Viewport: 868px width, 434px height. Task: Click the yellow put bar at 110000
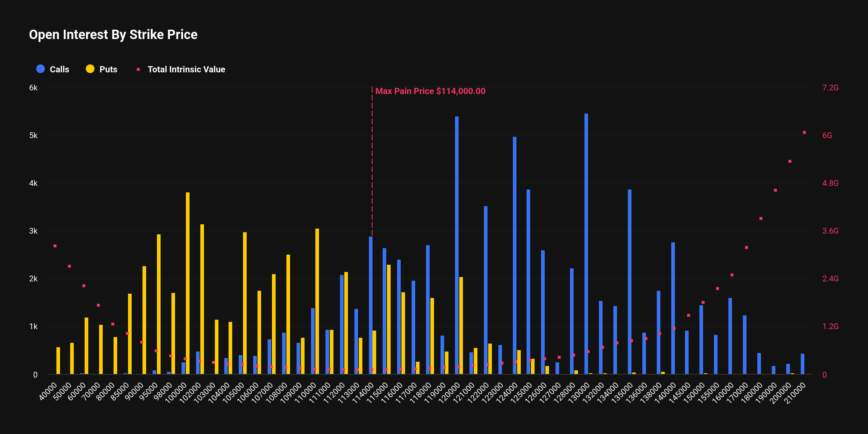317,301
